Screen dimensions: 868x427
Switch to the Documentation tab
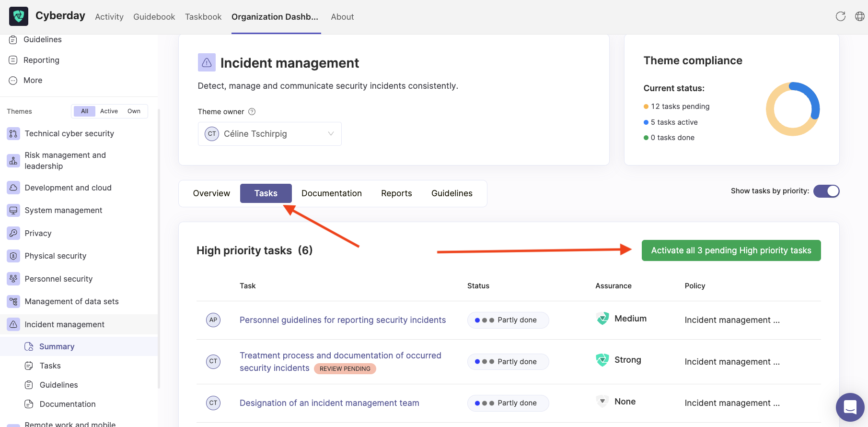click(332, 193)
